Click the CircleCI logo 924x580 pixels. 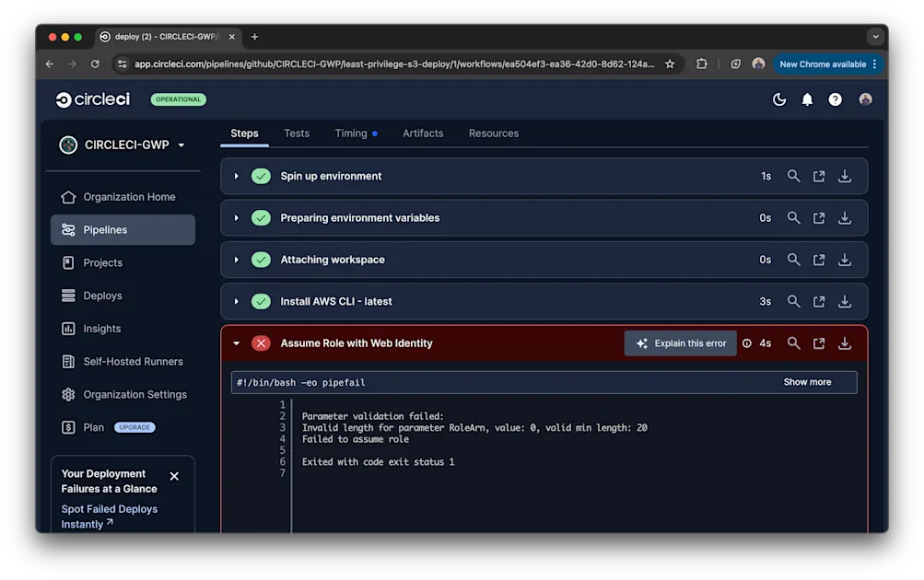92,99
